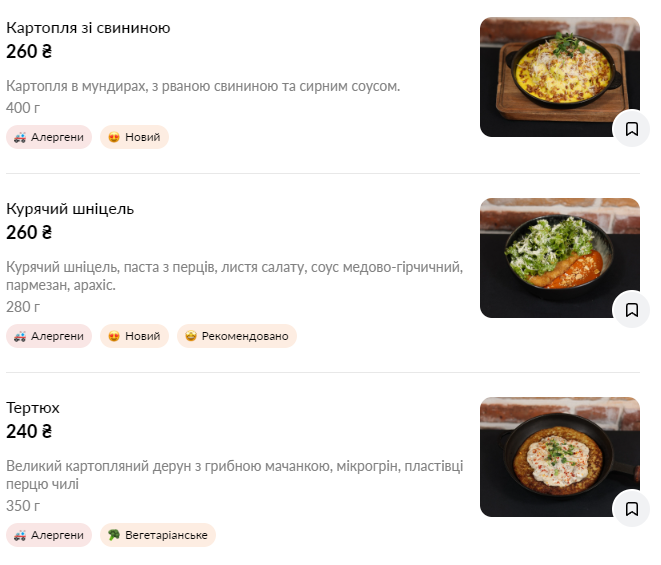This screenshot has height=565, width=661.
Task: Bookmark the Картопля зі свининою dish
Action: coord(631,129)
